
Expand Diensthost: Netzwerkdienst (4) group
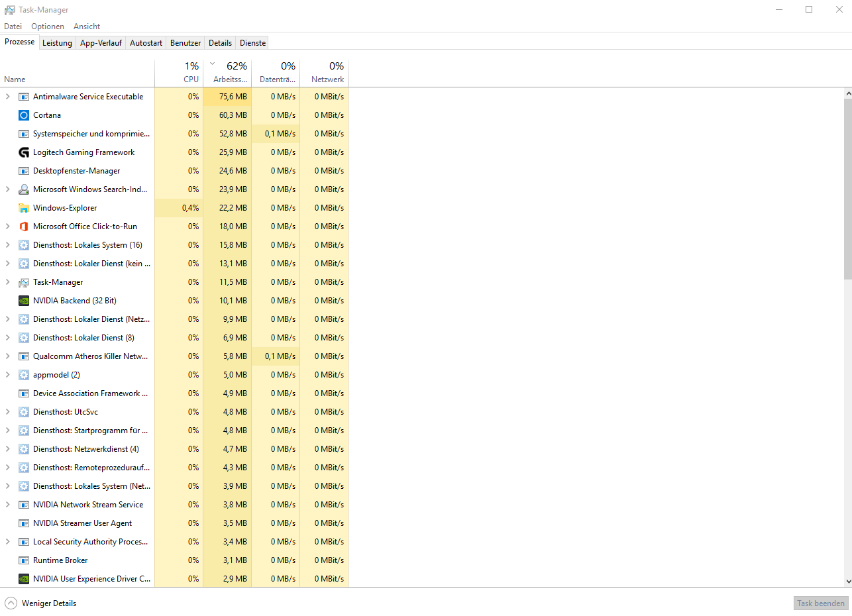point(8,449)
